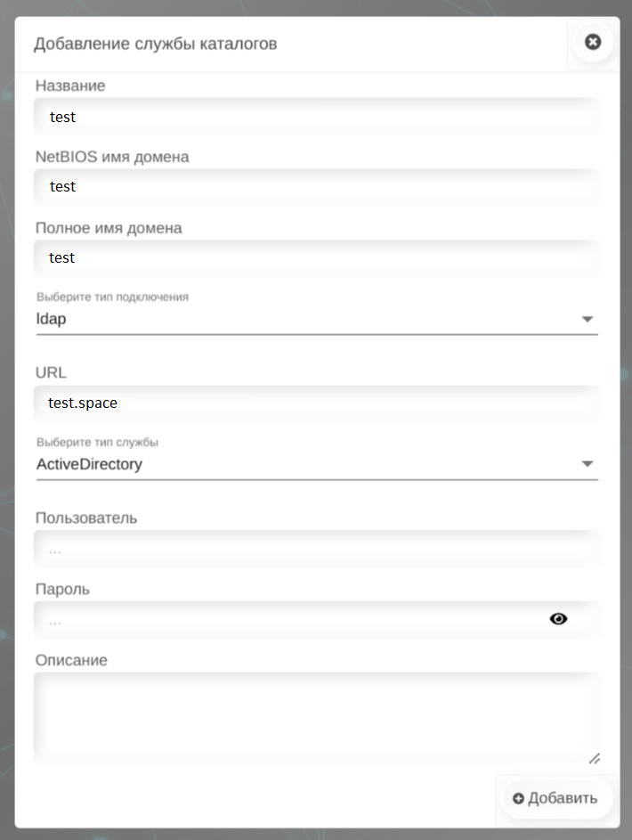Click the NetBIOS имя домена input
The width and height of the screenshot is (632, 840).
click(x=316, y=187)
